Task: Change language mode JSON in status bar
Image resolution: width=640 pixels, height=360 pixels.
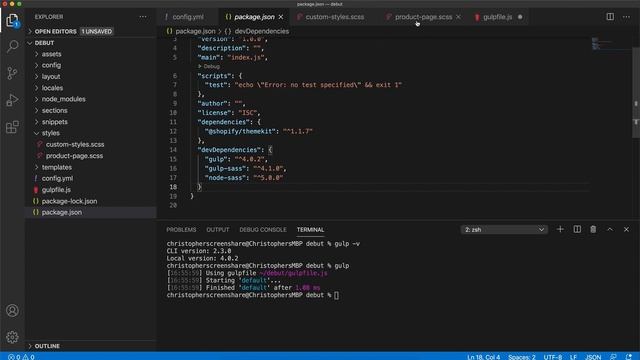Action: [593, 357]
